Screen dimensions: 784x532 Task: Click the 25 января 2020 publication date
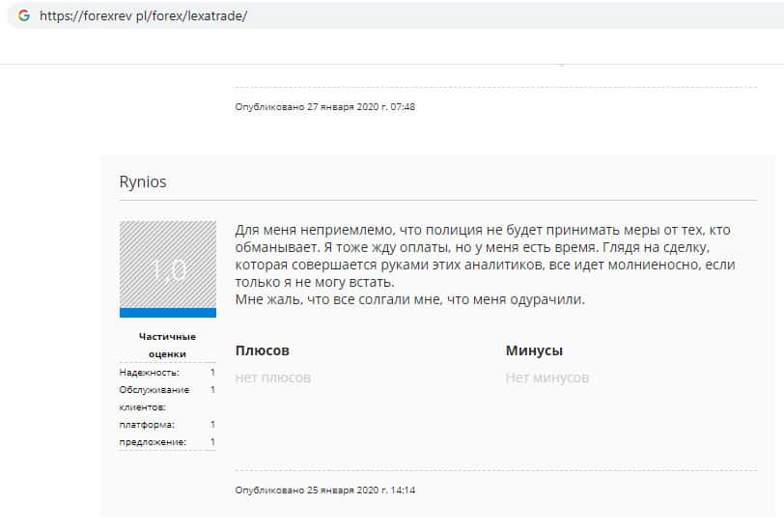325,490
